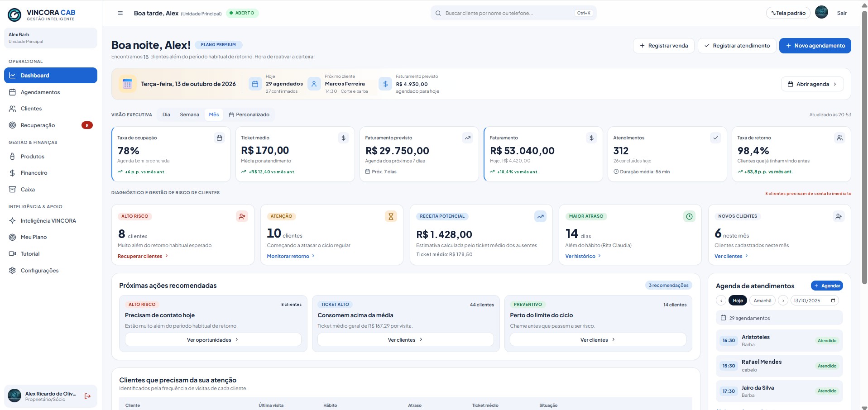Choose the Personalizado period tab
Viewport: 868px width, 410px height.
(249, 114)
